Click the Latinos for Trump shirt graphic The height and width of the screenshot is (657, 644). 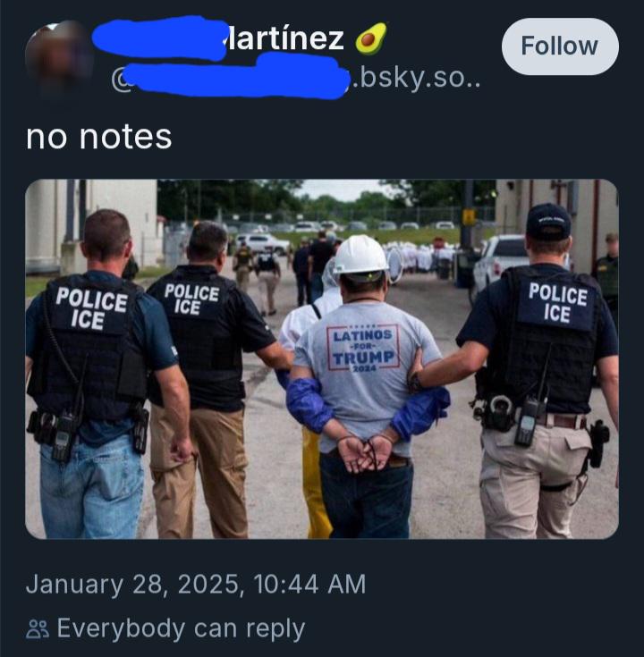[363, 348]
